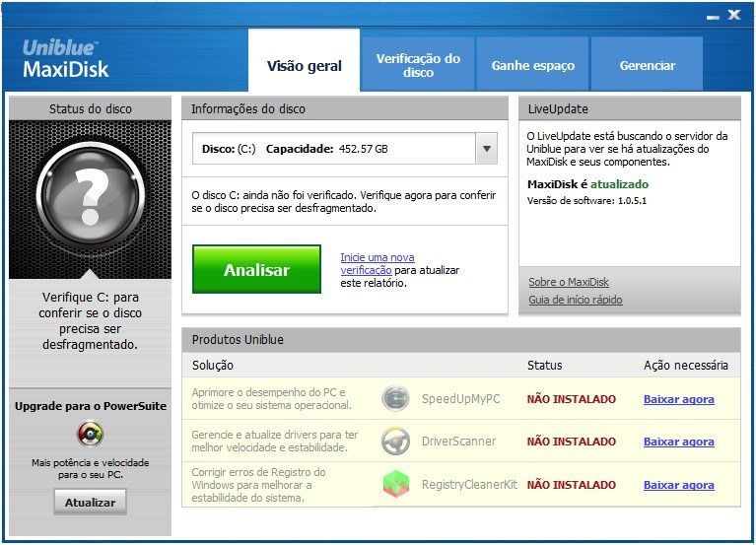The height and width of the screenshot is (545, 756).
Task: Follow the Inicie uma nova verificação link
Action: 378,263
